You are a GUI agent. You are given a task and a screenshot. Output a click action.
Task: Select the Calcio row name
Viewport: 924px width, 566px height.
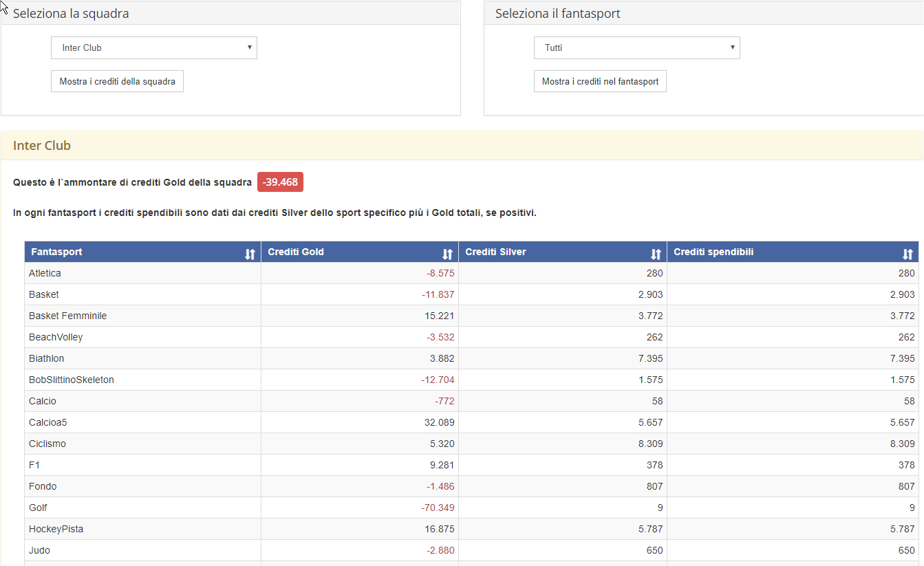(x=43, y=401)
